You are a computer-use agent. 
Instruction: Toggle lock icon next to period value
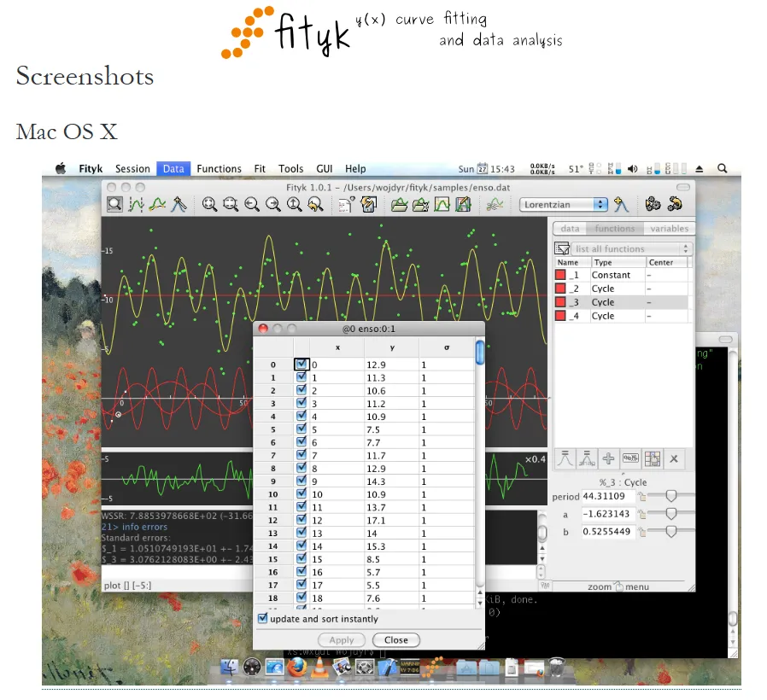pos(641,497)
